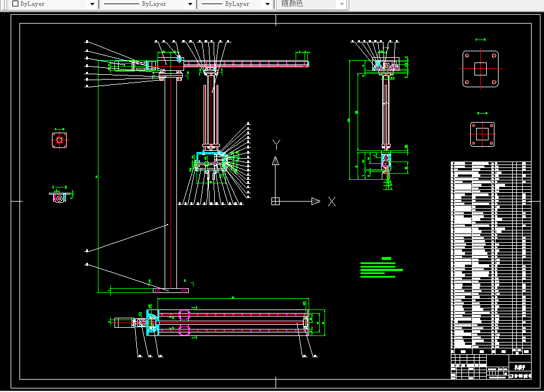Image resolution: width=544 pixels, height=392 pixels.
Task: Select the smaller square flange view below it
Action: click(x=482, y=134)
